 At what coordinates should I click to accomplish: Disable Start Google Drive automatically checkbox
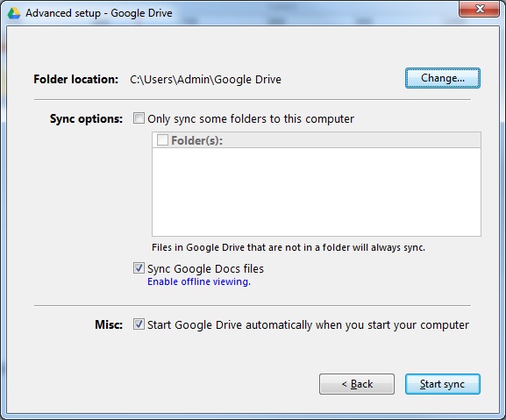139,324
